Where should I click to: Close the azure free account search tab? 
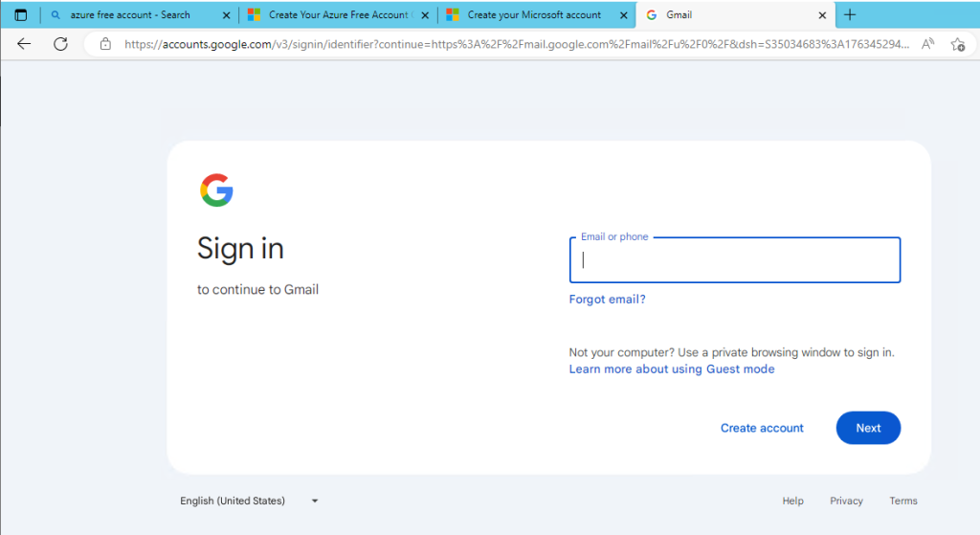[226, 15]
